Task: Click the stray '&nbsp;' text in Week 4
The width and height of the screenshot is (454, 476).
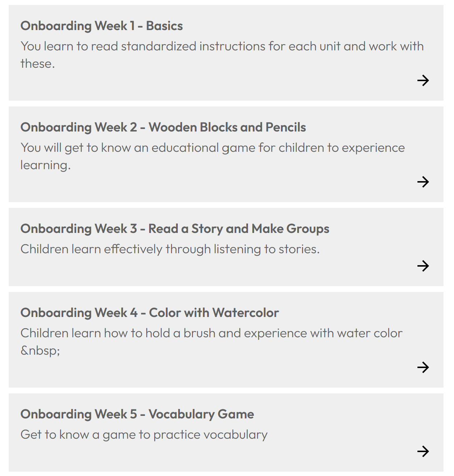Action: pos(40,351)
